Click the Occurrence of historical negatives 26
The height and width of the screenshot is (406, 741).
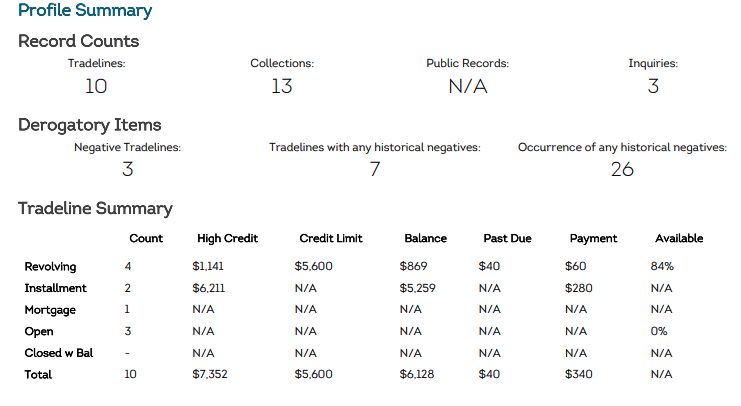click(622, 169)
